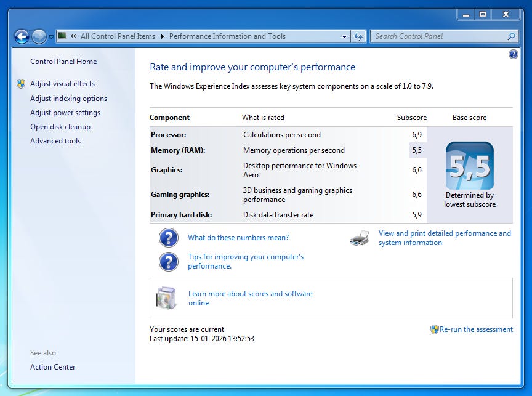Open Adjust indexing options
This screenshot has height=396, width=532.
(68, 99)
